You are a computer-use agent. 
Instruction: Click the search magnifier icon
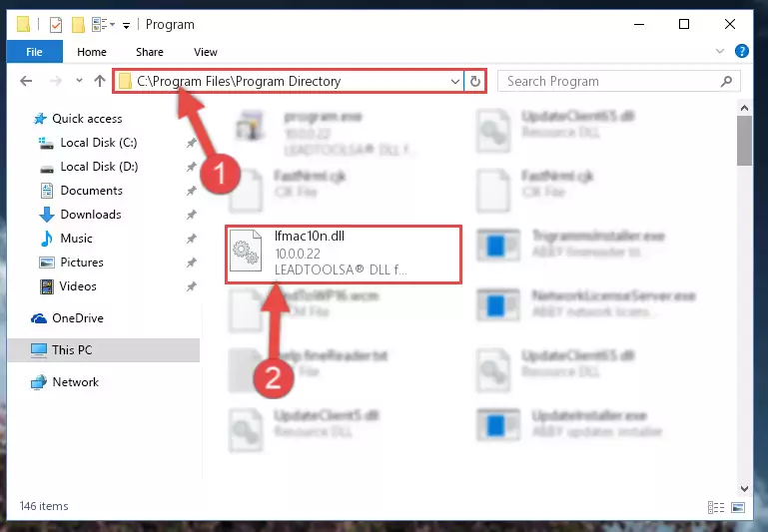[726, 81]
